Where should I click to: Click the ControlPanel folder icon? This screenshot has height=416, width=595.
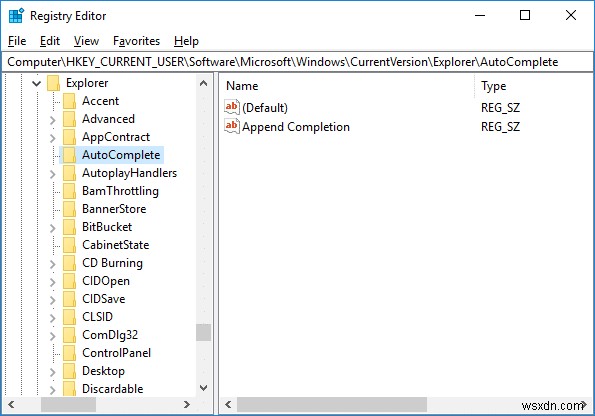point(69,353)
